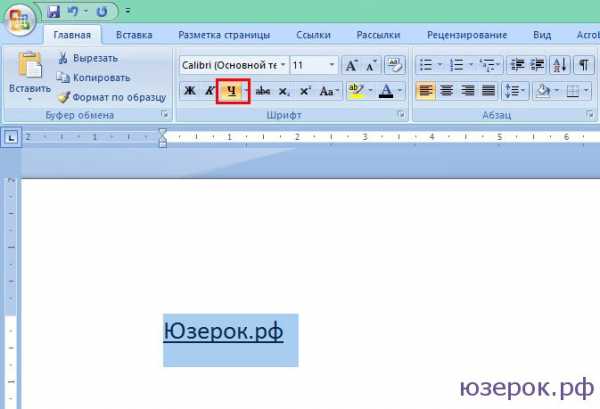Click the Office button logo
The width and height of the screenshot is (600, 409).
tap(20, 19)
